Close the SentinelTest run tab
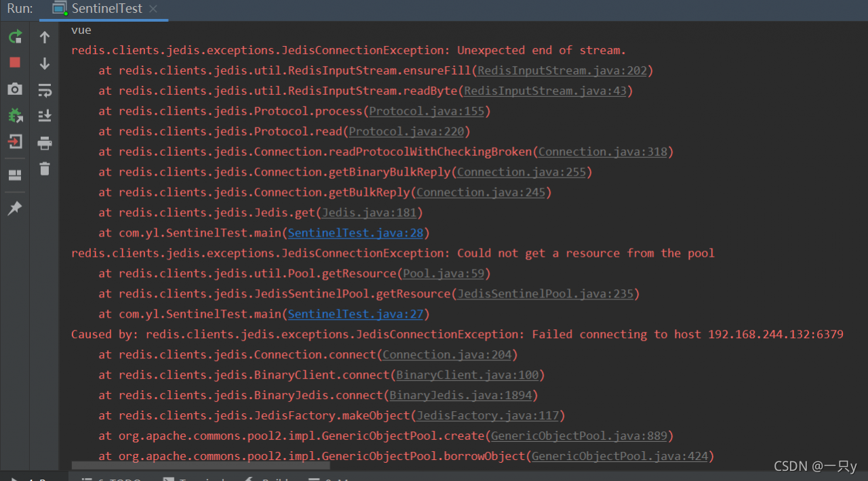The height and width of the screenshot is (481, 868). [x=153, y=9]
